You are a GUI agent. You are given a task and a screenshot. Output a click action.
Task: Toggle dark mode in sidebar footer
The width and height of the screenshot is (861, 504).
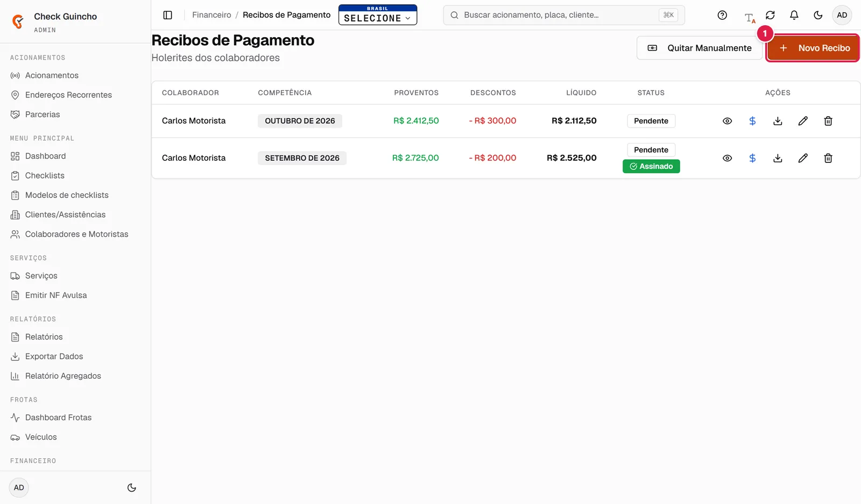(x=132, y=488)
